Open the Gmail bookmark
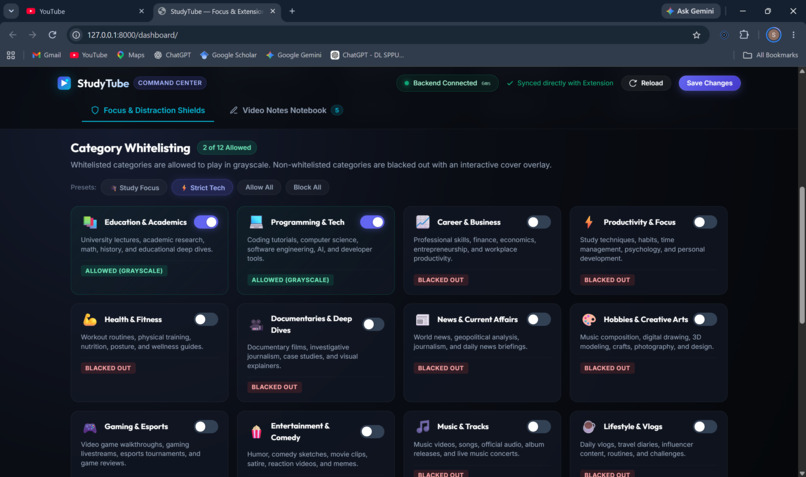Viewport: 806px width, 477px height. pos(46,55)
